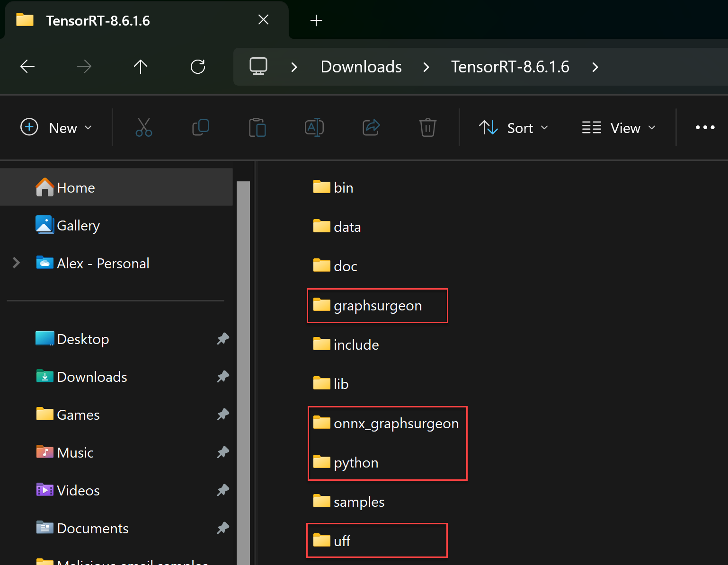The height and width of the screenshot is (565, 728).
Task: Open the Sort options dropdown
Action: [514, 128]
